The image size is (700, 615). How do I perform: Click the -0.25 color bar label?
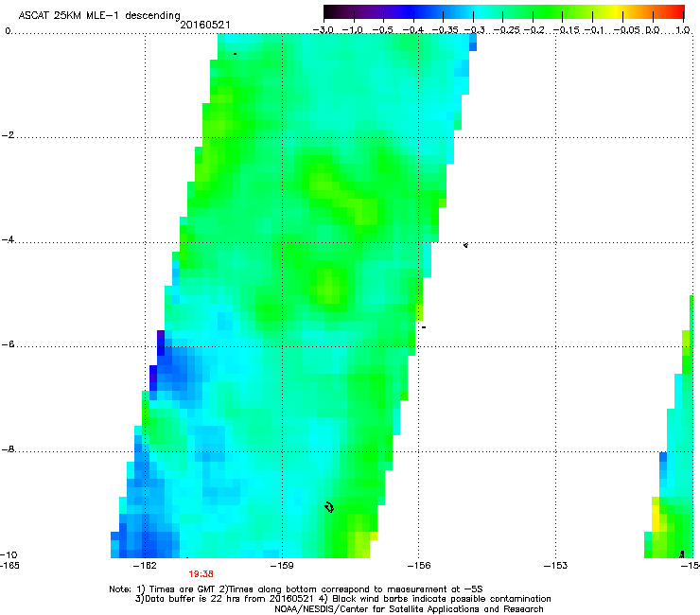point(507,30)
